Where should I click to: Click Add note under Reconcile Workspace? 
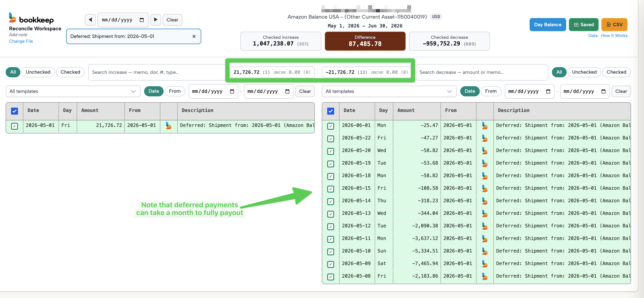coord(18,35)
